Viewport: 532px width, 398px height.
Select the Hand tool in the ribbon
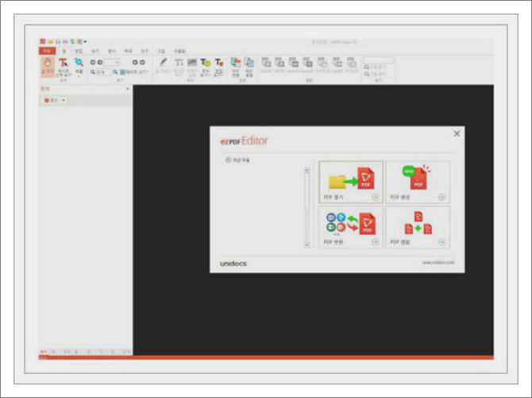48,67
